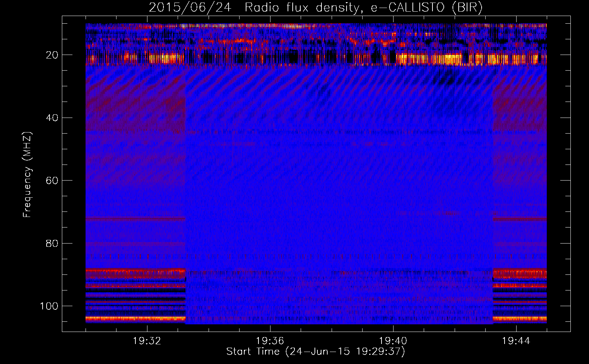Image resolution: width=589 pixels, height=364 pixels.
Task: Click the frequency tick label "60"
Action: pos(52,181)
